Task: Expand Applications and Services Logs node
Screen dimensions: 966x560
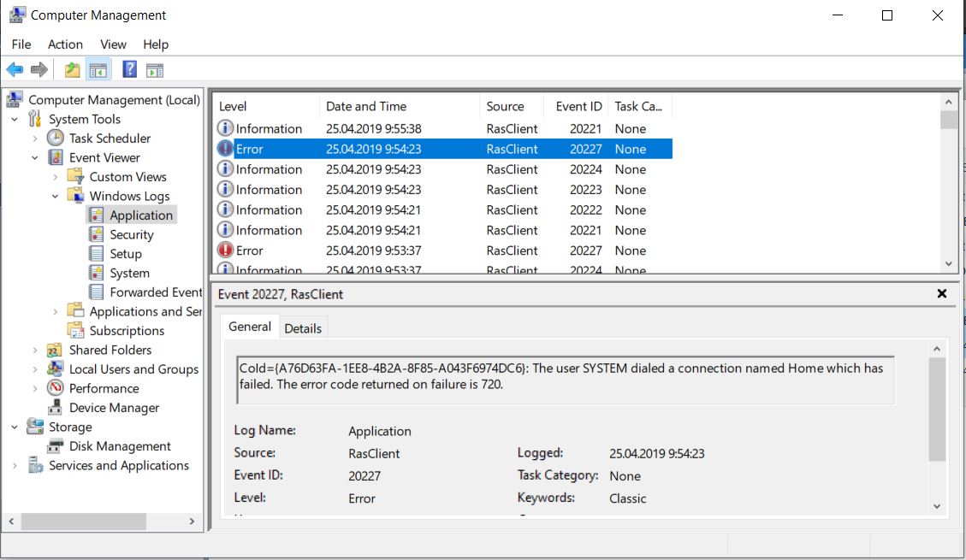Action: pyautogui.click(x=56, y=312)
